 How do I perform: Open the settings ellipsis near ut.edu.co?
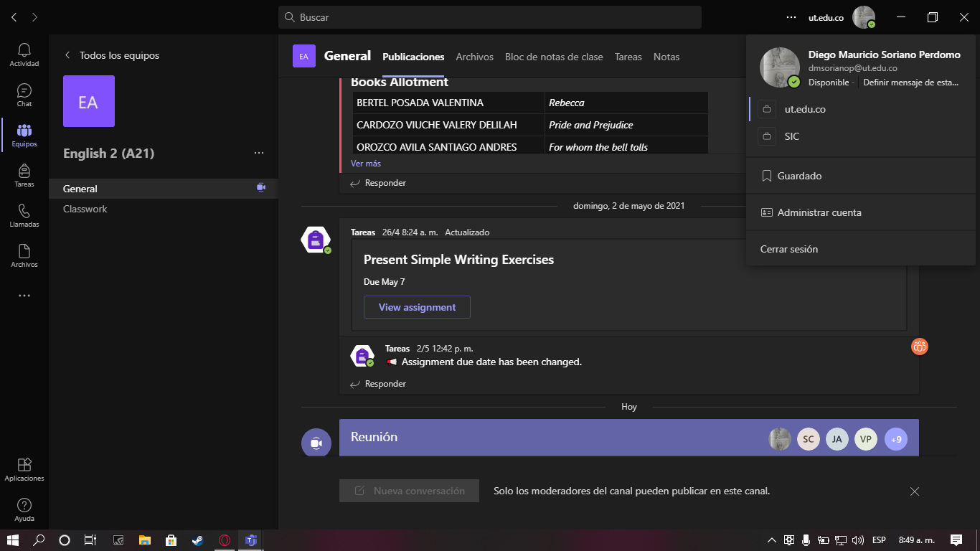pyautogui.click(x=791, y=17)
